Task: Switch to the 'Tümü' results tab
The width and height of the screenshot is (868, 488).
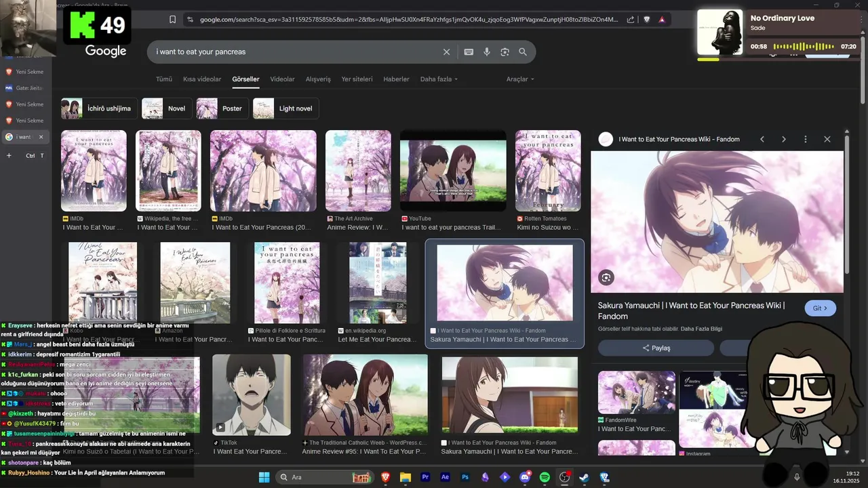Action: 164,79
